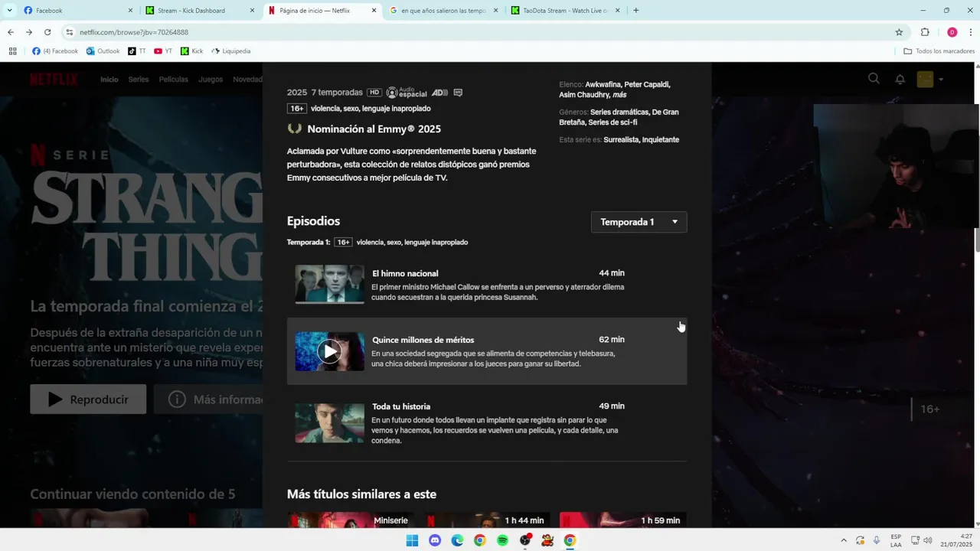980x551 pixels.
Task: Open the Netflix search icon
Action: (874, 78)
